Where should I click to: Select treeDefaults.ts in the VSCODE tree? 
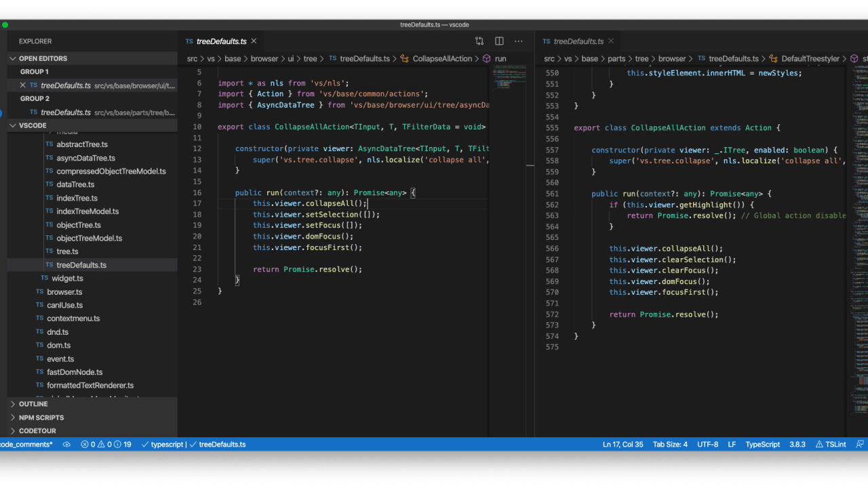[92, 265]
